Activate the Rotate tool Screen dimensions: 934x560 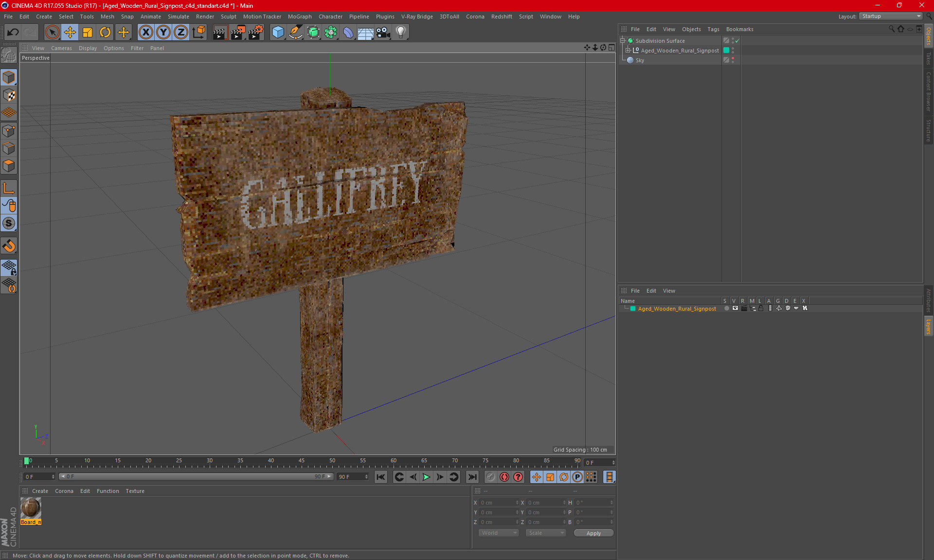click(x=105, y=33)
